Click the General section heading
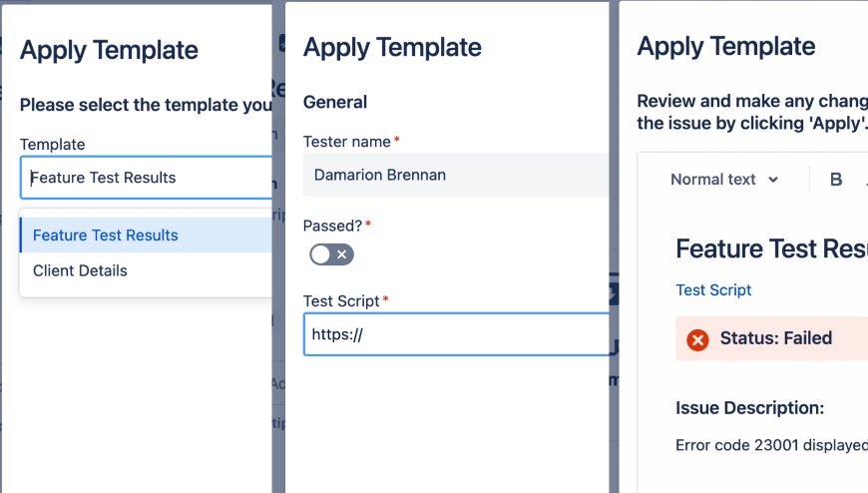 click(335, 102)
